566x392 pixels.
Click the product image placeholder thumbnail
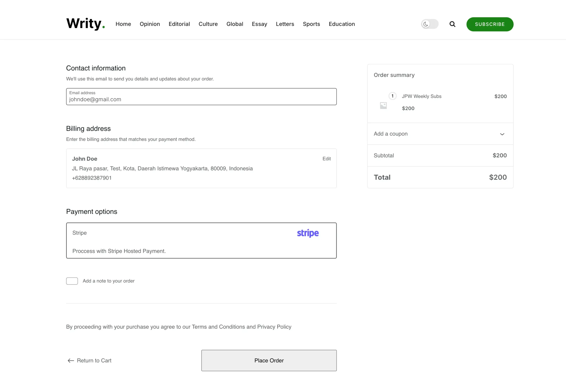pyautogui.click(x=383, y=106)
